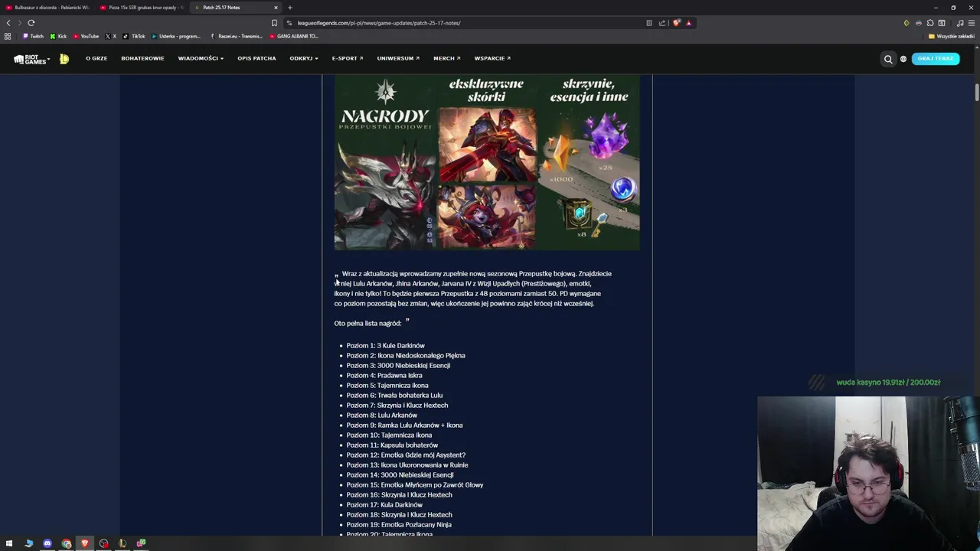Image resolution: width=980 pixels, height=551 pixels.
Task: Go back with the browser back arrow
Action: point(8,23)
